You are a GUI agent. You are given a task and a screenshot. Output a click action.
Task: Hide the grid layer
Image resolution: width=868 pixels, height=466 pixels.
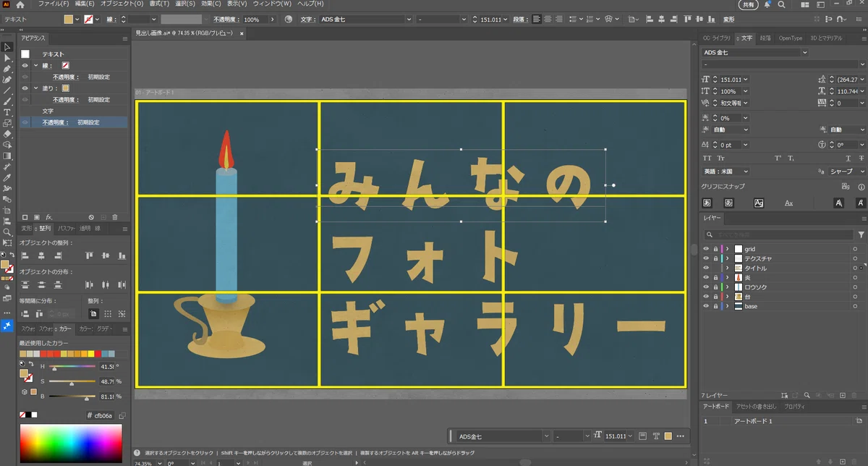(x=706, y=249)
